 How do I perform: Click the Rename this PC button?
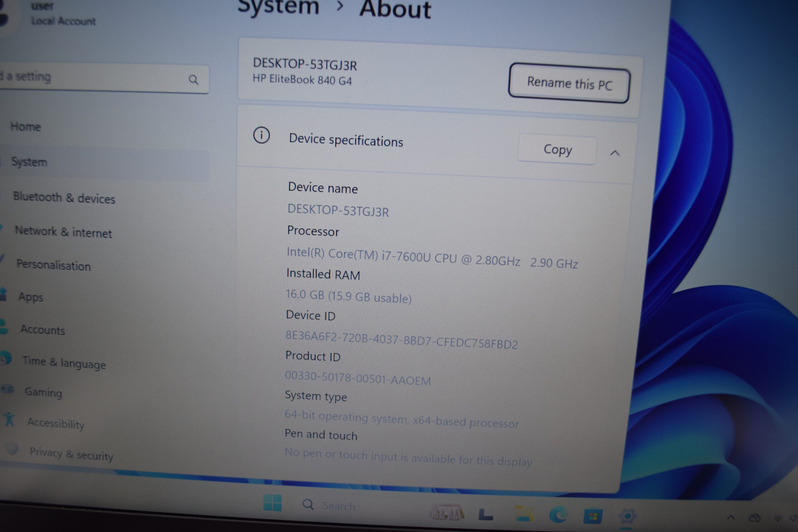569,83
